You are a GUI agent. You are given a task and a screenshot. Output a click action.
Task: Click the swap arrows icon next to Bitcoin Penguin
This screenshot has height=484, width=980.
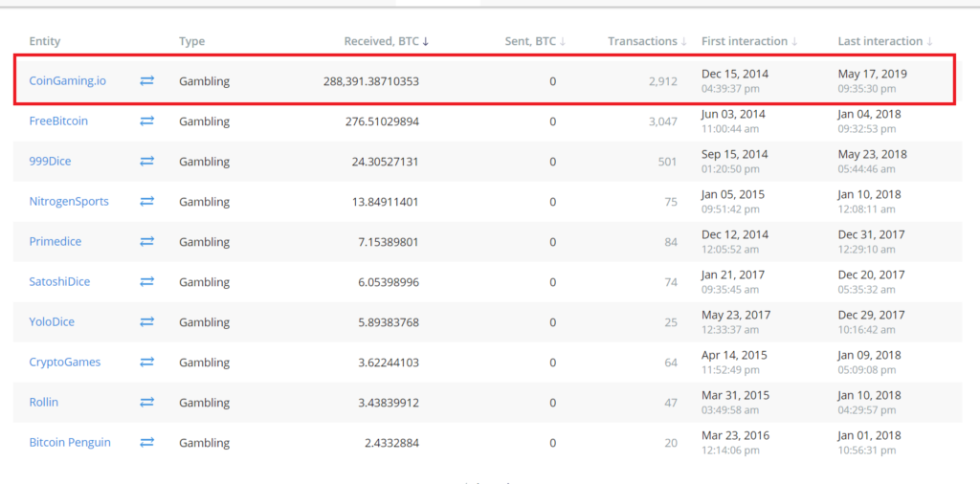click(x=146, y=442)
